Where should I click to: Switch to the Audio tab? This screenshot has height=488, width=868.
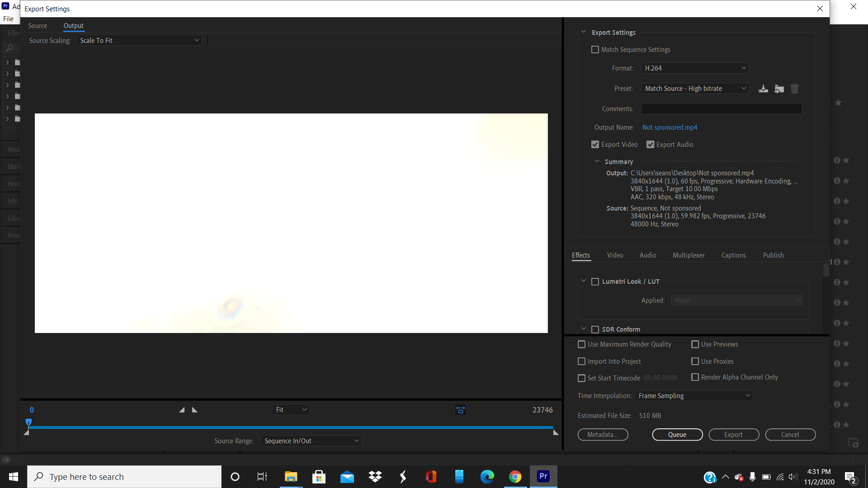(647, 255)
